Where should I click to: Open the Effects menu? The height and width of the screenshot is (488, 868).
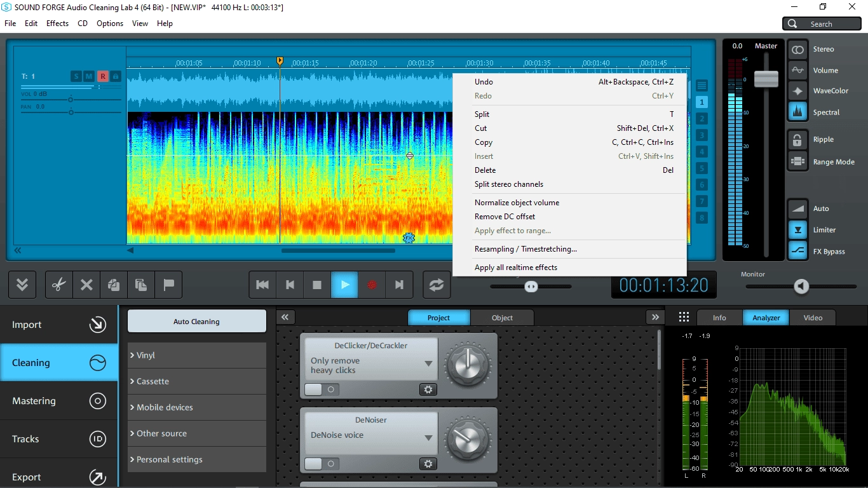pyautogui.click(x=57, y=24)
